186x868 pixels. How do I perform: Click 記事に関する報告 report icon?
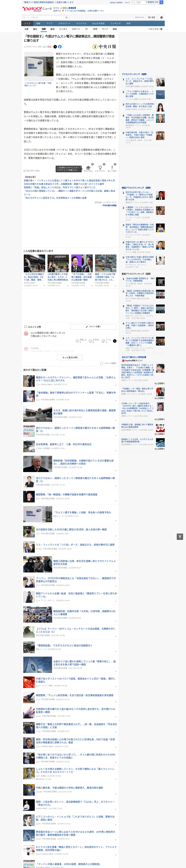click(31, 171)
